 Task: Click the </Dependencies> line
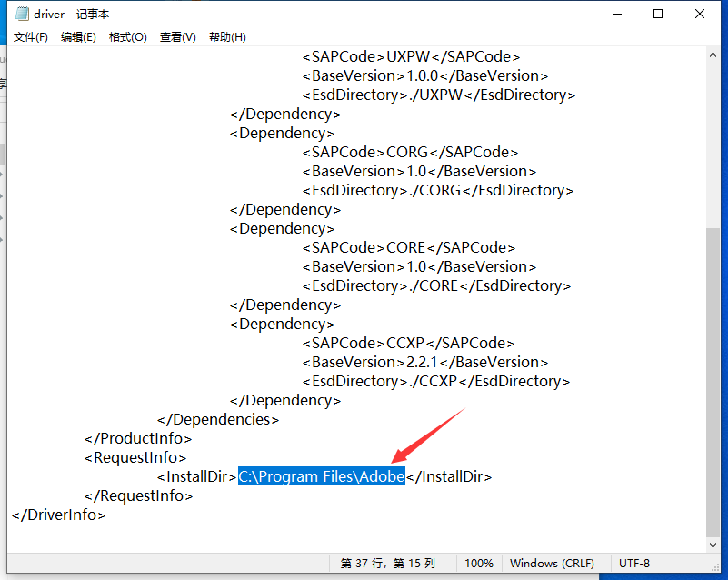218,419
